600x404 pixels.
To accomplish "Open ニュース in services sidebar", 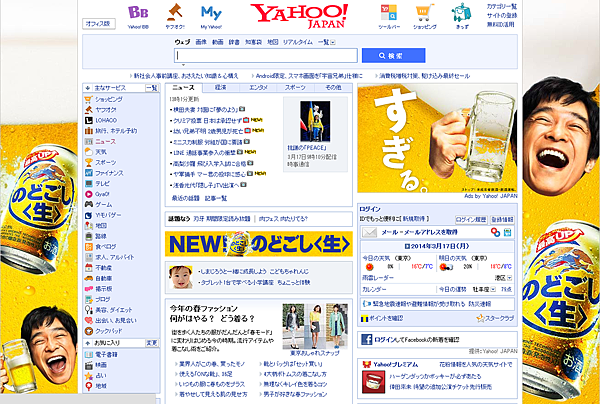I will click(x=105, y=142).
